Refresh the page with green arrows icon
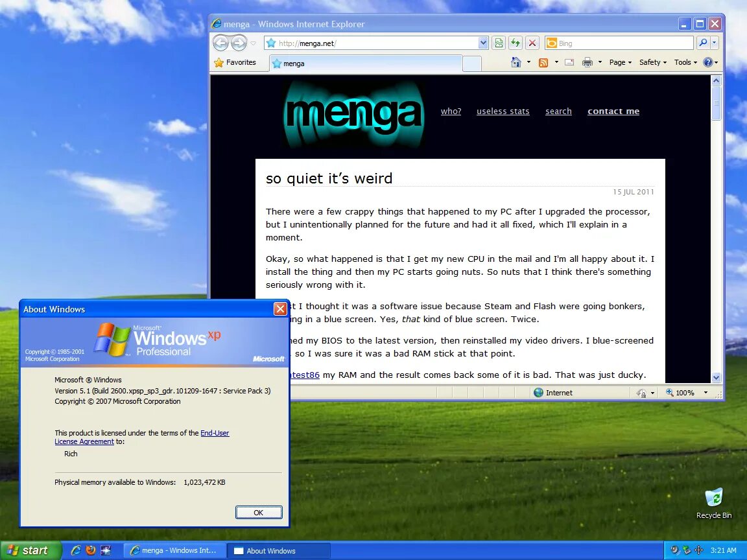 pyautogui.click(x=516, y=43)
